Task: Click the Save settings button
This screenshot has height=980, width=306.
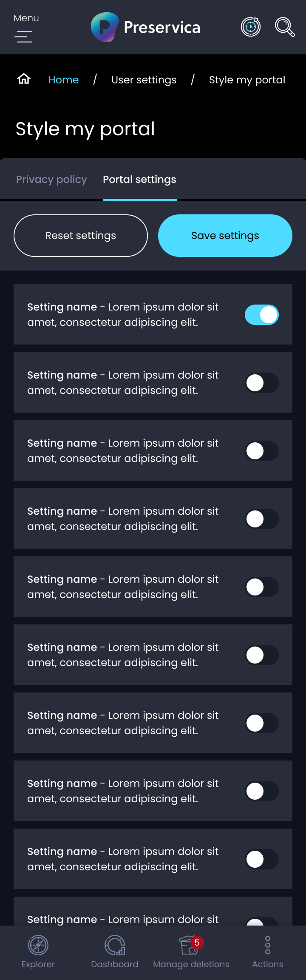Action: pos(225,236)
